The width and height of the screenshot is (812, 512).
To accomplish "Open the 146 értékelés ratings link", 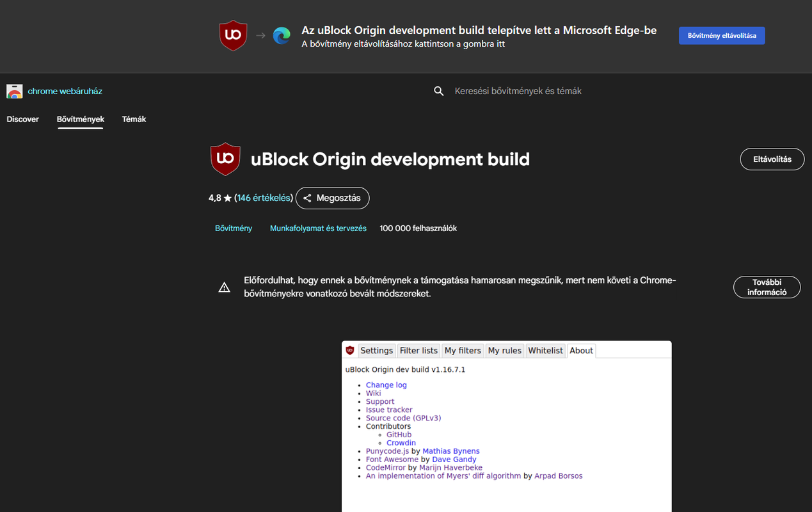I will [264, 198].
